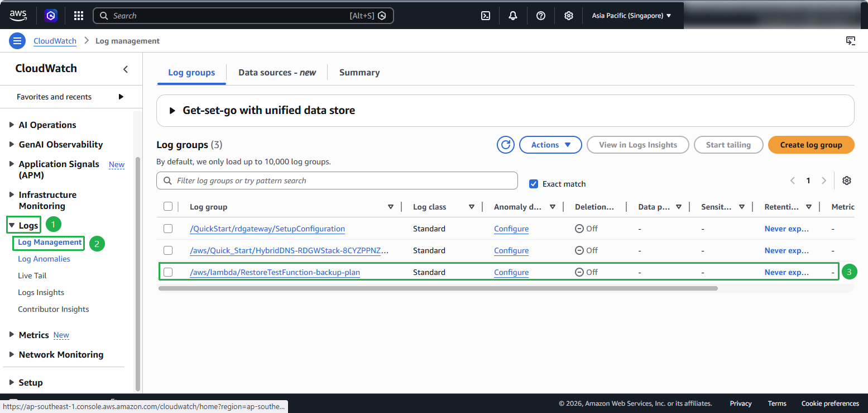This screenshot has width=868, height=413.
Task: Click the table horizontal scrollbar
Action: 438,288
